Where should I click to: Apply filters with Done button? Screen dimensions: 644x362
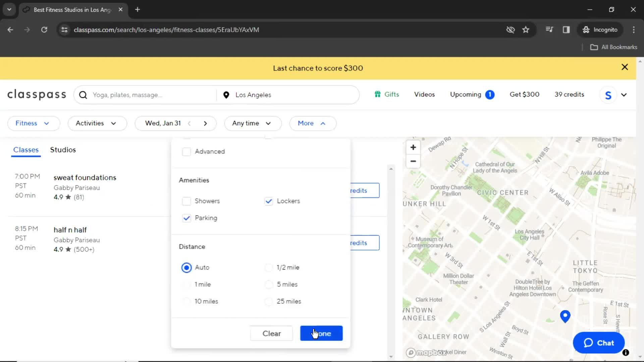321,334
